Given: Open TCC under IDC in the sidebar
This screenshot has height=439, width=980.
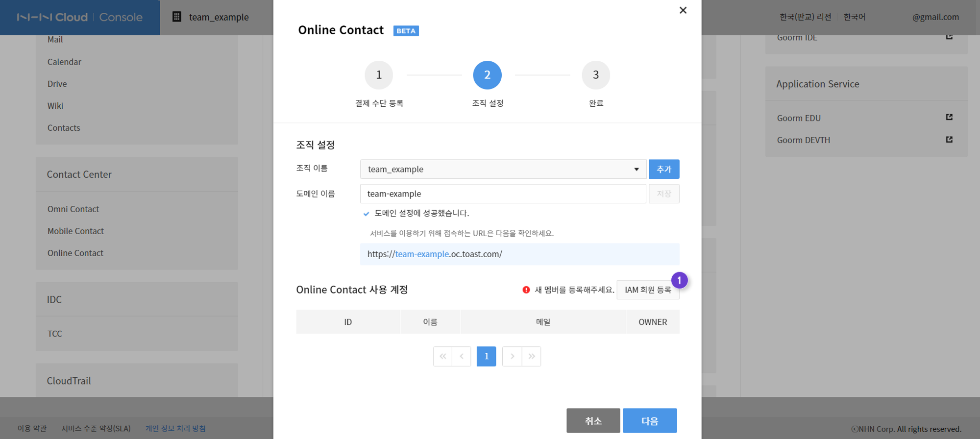Looking at the screenshot, I should 54,334.
